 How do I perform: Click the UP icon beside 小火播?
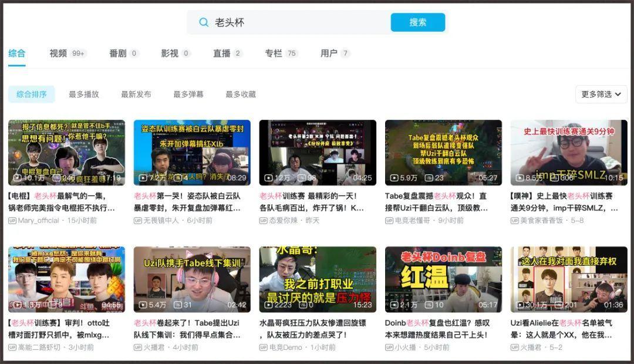click(389, 348)
